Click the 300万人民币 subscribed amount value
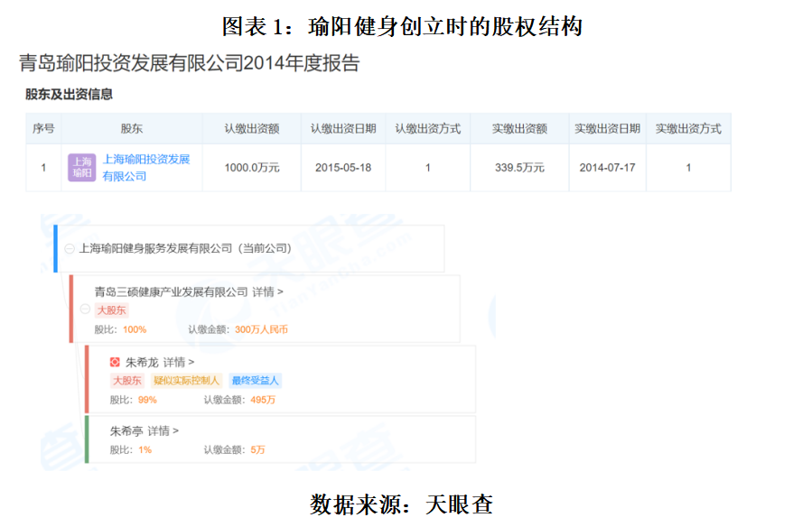The height and width of the screenshot is (527, 812). point(261,329)
